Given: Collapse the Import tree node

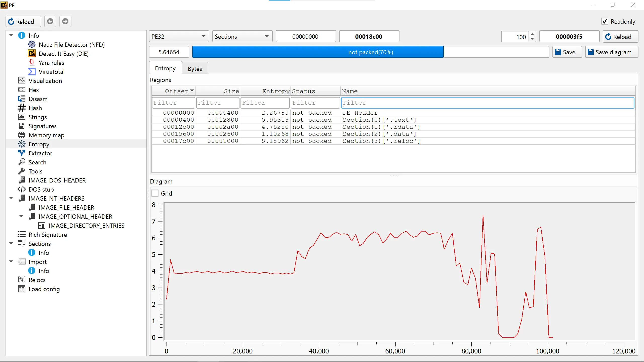Looking at the screenshot, I should pyautogui.click(x=11, y=262).
